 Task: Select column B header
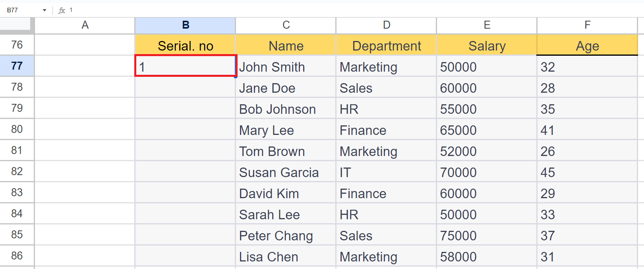click(x=185, y=25)
